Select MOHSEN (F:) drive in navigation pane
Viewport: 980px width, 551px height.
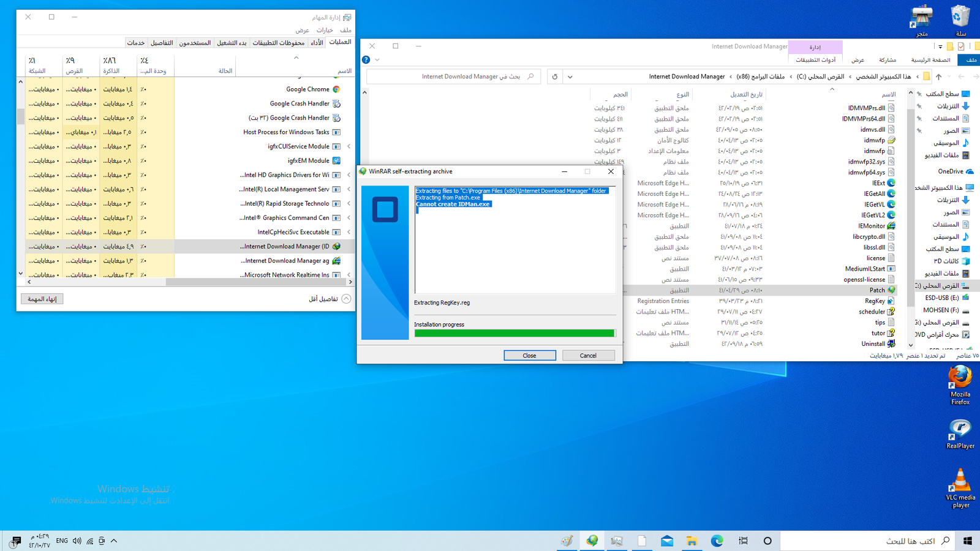click(946, 310)
